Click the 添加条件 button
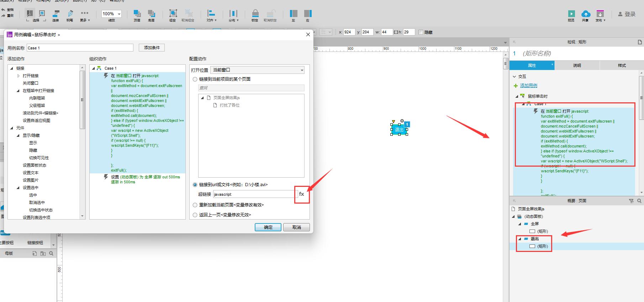The image size is (644, 302). [152, 48]
